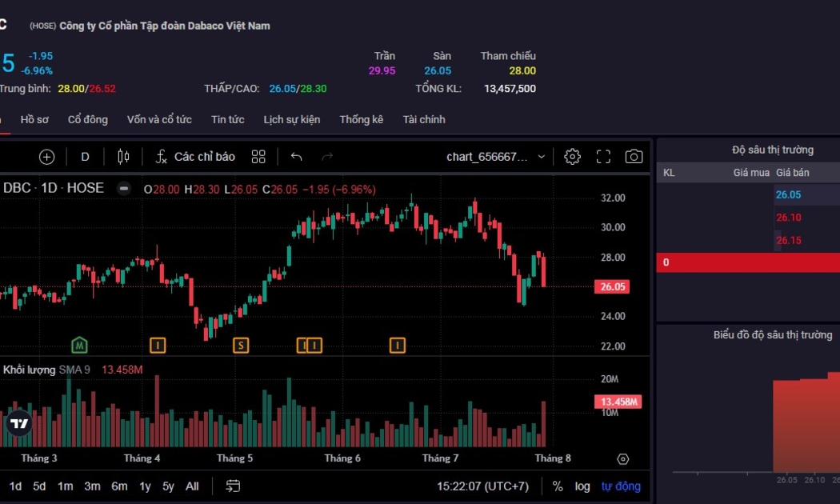Open the D timeframe interval dropdown
840x504 pixels.
pyautogui.click(x=85, y=157)
